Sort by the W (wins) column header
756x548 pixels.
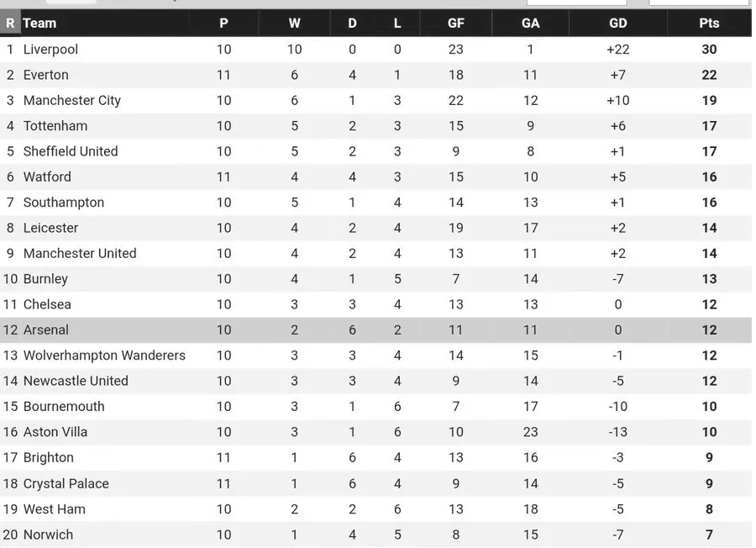[x=294, y=24]
